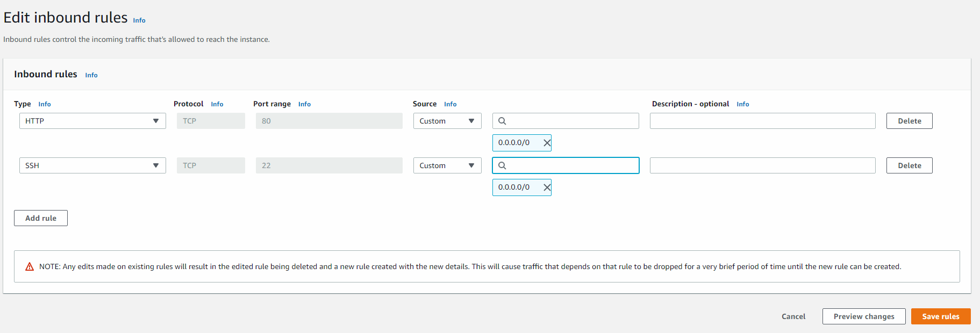Click the SSH rule source search field

(x=570, y=165)
